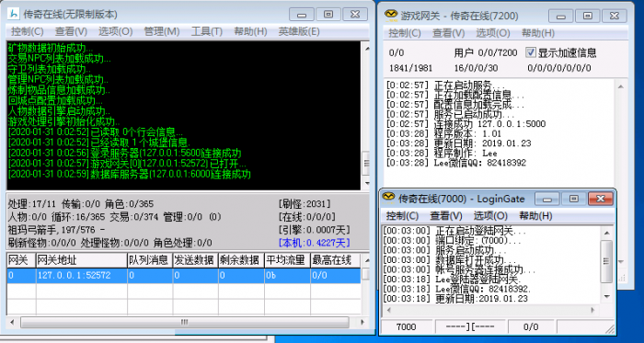Minimize the 游戏网关 window
This screenshot has width=644, height=343.
tap(560, 16)
